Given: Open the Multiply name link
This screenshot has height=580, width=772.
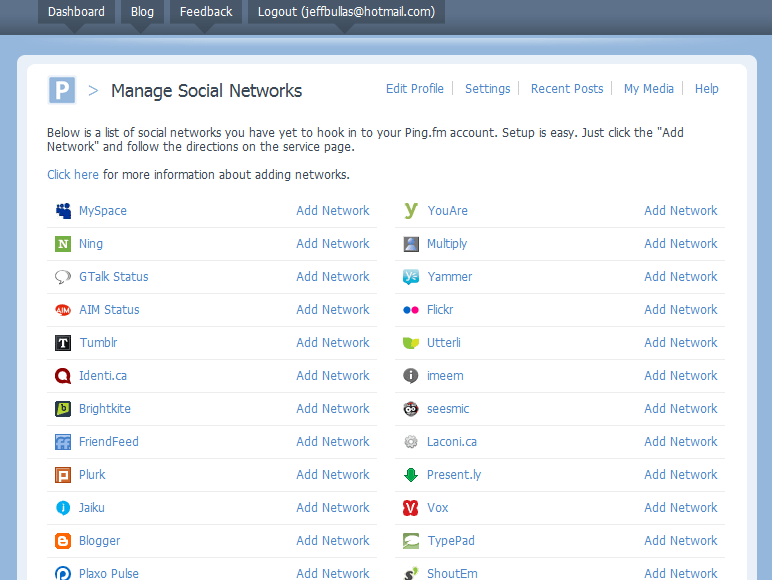Looking at the screenshot, I should (447, 244).
